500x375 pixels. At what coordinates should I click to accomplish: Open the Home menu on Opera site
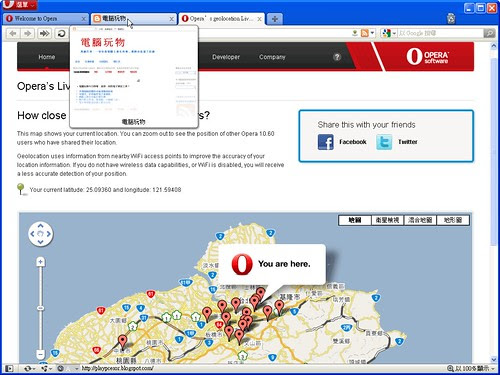(x=47, y=57)
